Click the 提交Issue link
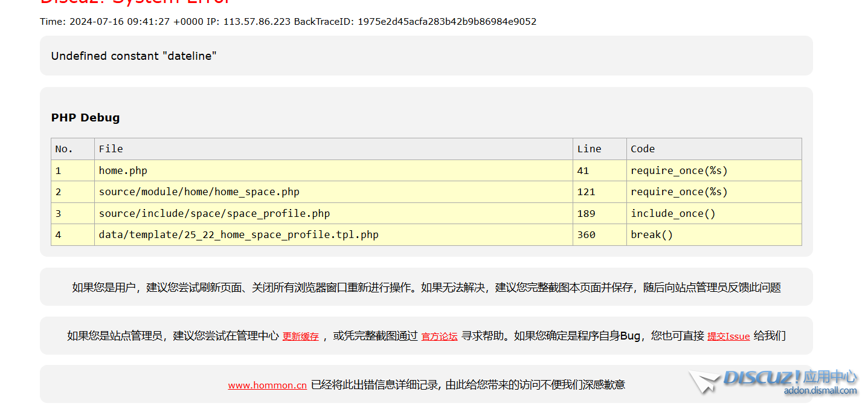The image size is (868, 406). 728,337
